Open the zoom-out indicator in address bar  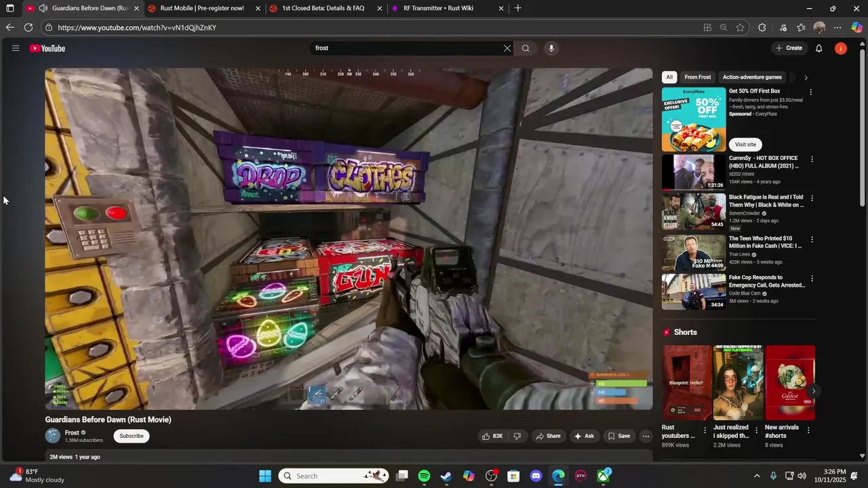[x=724, y=28]
